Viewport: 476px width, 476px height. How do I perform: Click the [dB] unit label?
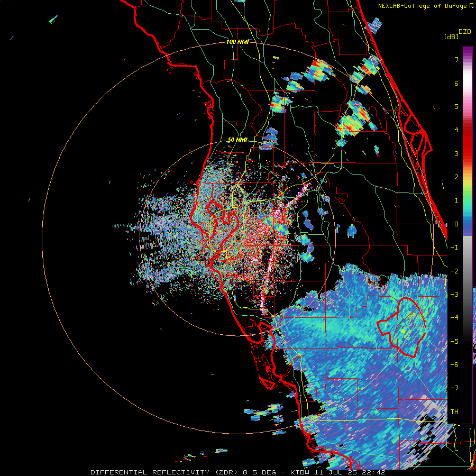click(x=451, y=36)
